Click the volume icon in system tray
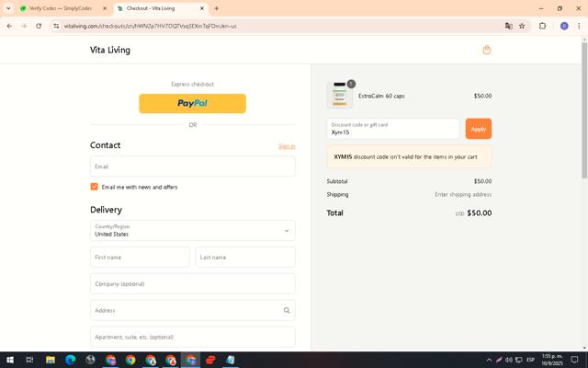Image resolution: width=588 pixels, height=368 pixels. [509, 360]
